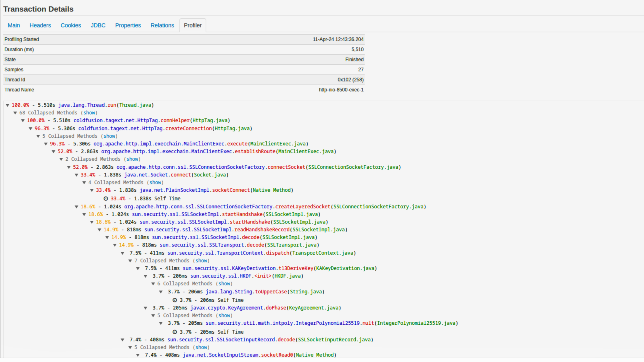Go to the Properties tab
The image size is (644, 362).
(128, 25)
